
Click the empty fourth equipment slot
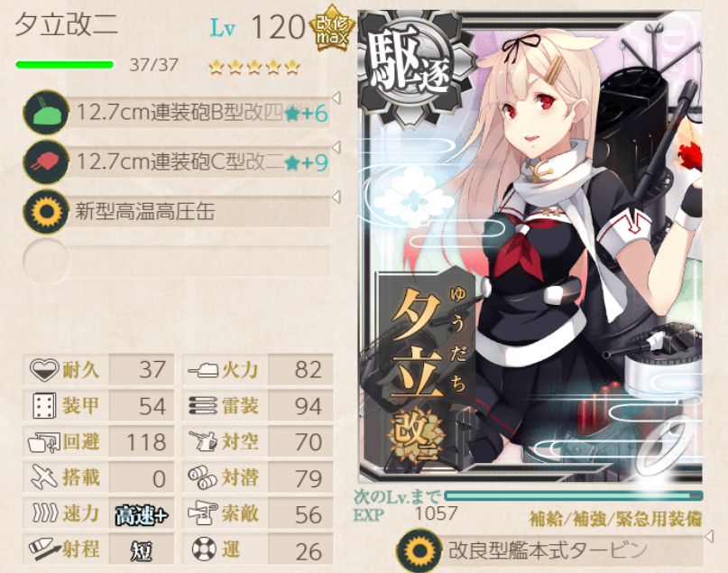pos(177,261)
